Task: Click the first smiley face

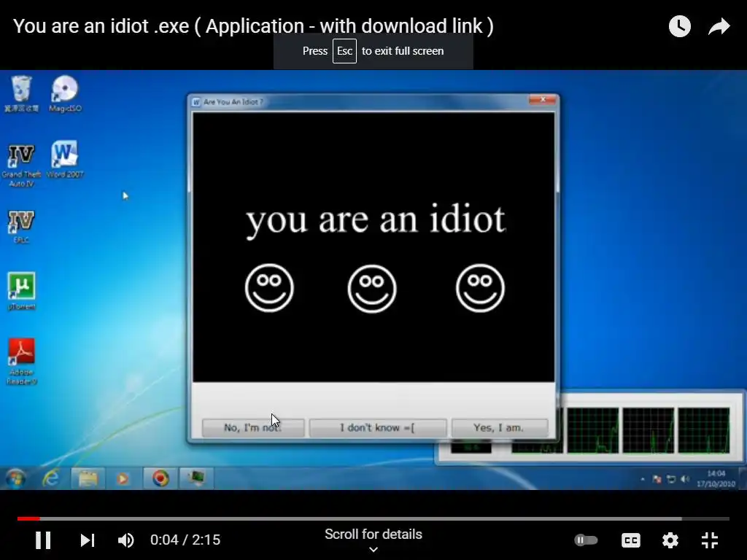Action: [269, 288]
